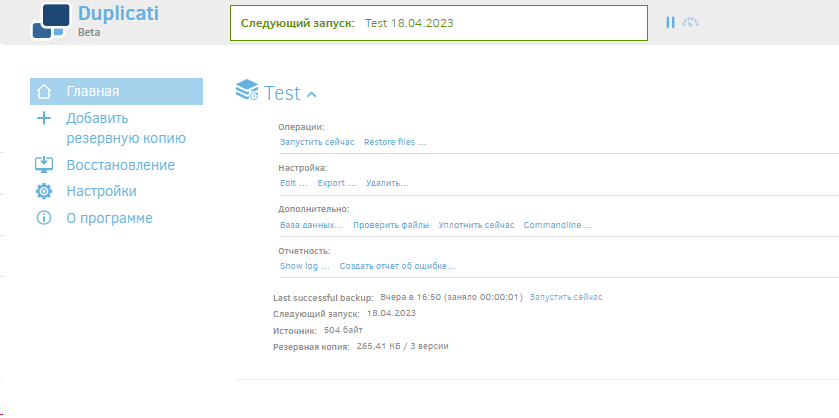Pause Duplicati with the pause icon
Screen dimensions: 839x418
[x=670, y=22]
